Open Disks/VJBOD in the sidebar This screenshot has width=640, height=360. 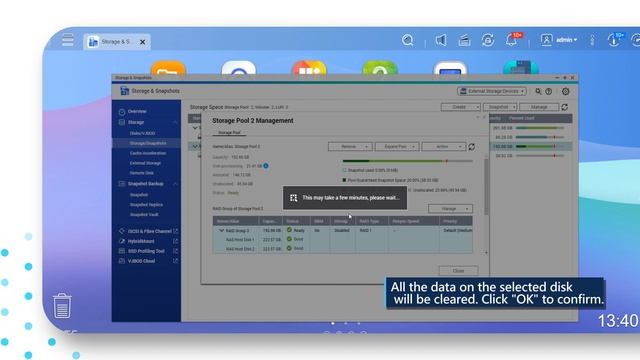pos(142,133)
